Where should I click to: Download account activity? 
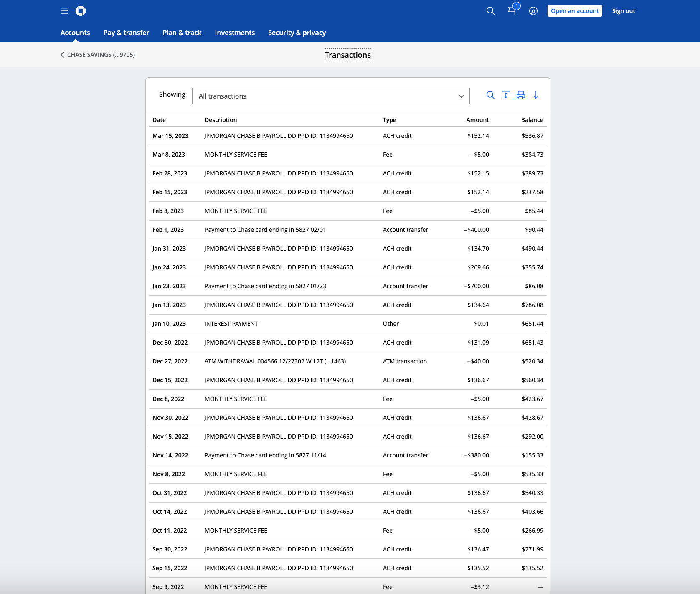(x=536, y=95)
